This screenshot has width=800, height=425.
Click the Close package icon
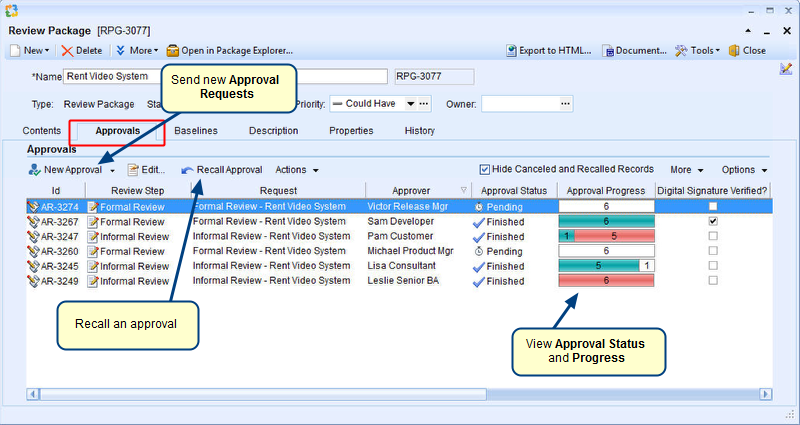pos(734,50)
